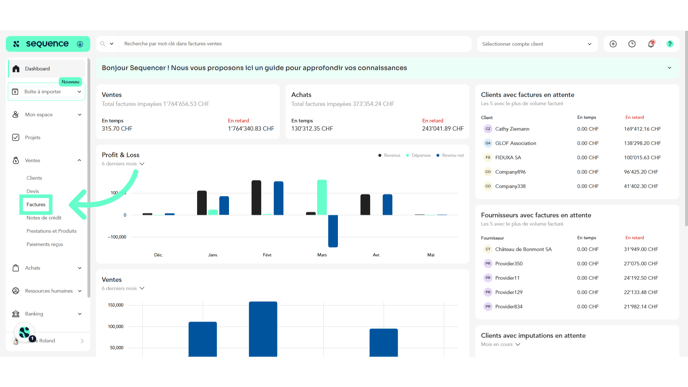Expand the guide banner chevron
Screen dimensions: 688x387
click(670, 68)
